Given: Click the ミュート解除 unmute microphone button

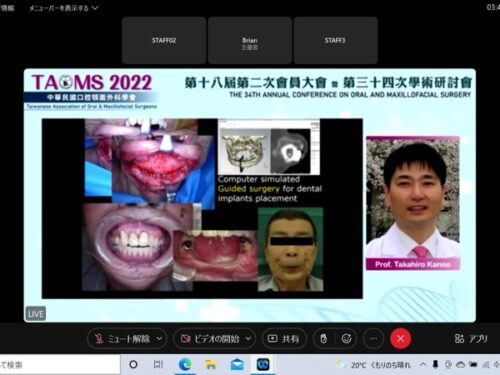Looking at the screenshot, I should pos(122,339).
